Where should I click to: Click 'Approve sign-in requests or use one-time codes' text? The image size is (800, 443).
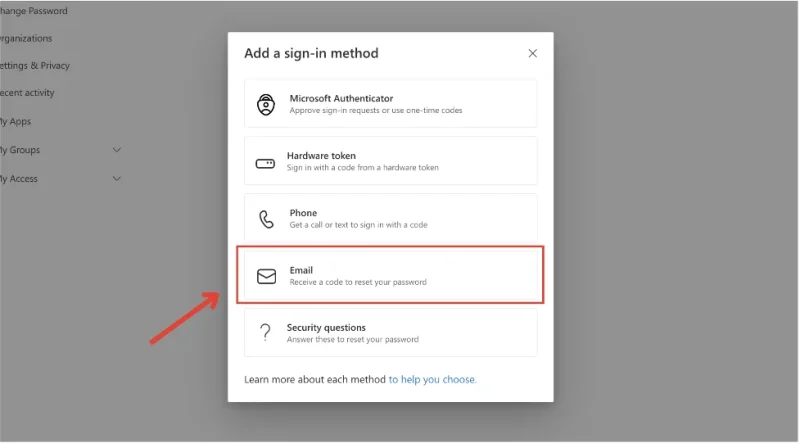pyautogui.click(x=376, y=110)
